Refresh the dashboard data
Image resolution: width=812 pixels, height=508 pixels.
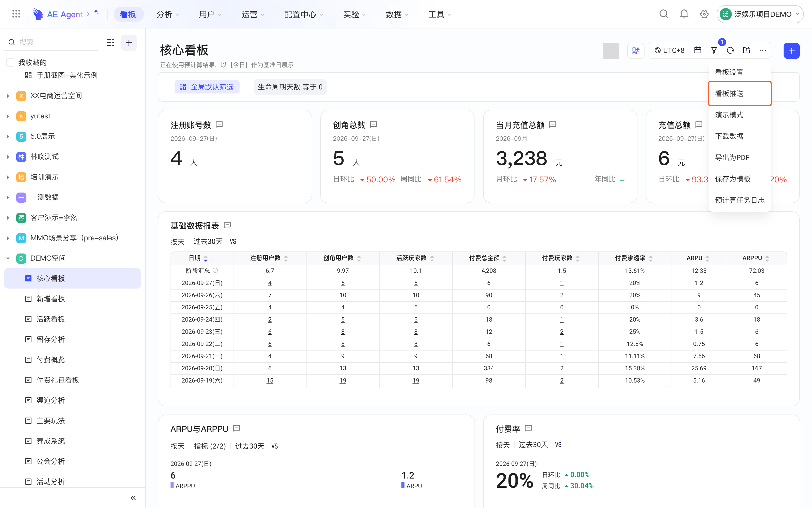(x=730, y=50)
